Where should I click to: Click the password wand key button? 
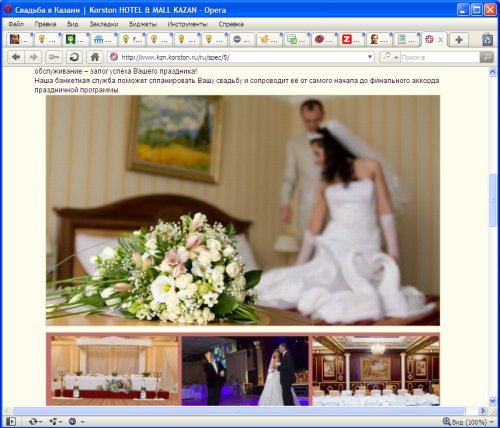(x=54, y=57)
